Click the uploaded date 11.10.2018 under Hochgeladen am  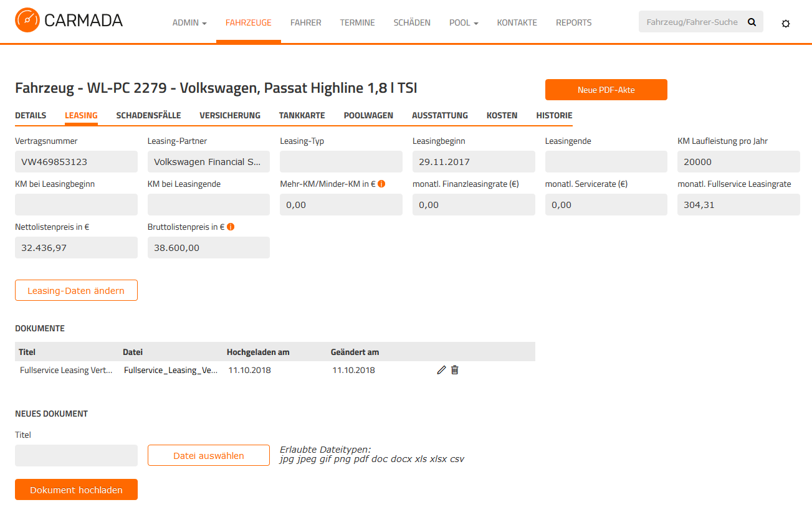pos(249,370)
